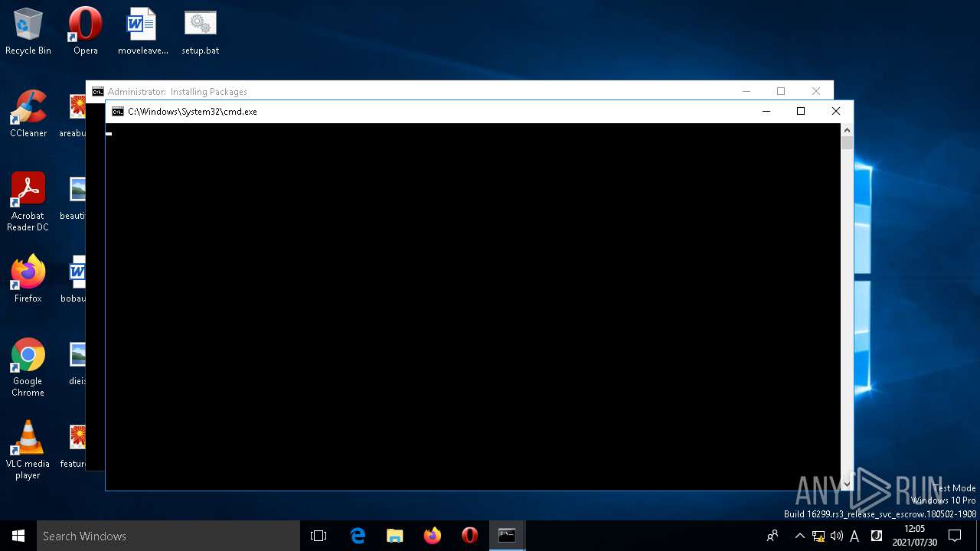Viewport: 980px width, 551px height.
Task: Switch to the Command Prompt taskbar button
Action: tap(507, 536)
